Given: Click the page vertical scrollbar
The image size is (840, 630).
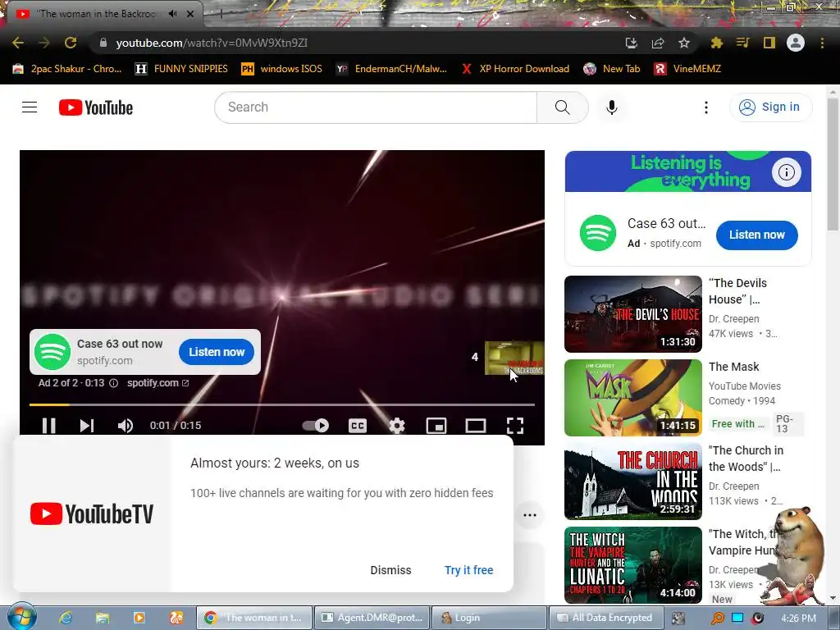Looking at the screenshot, I should click(x=833, y=164).
